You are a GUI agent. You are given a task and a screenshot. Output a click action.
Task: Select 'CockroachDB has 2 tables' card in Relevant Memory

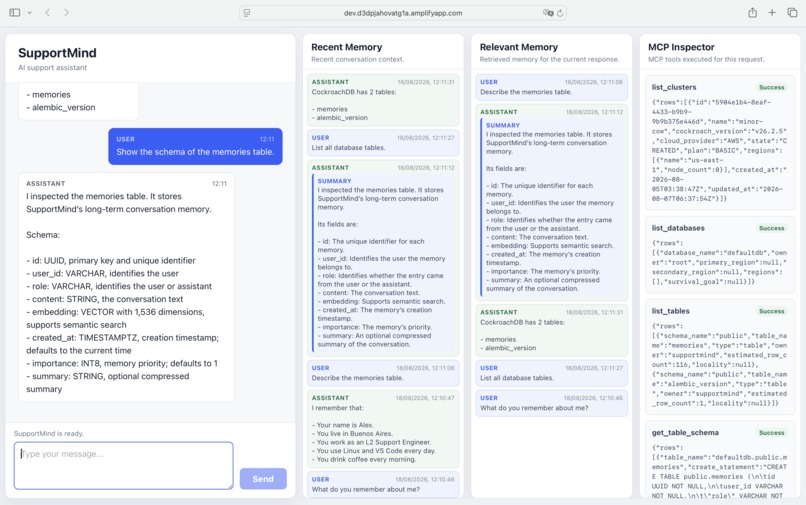coord(552,331)
